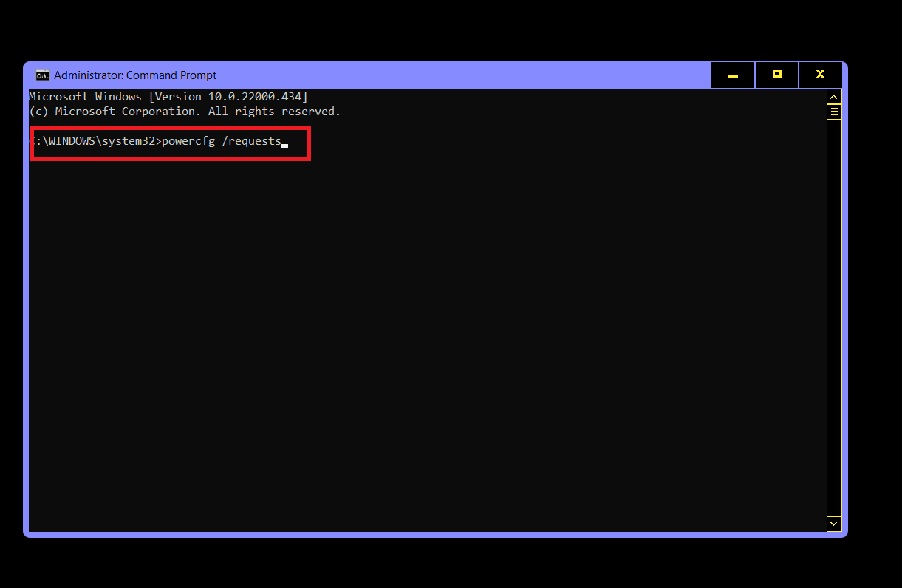Image resolution: width=902 pixels, height=588 pixels.
Task: Minimize the Command Prompt window
Action: click(733, 75)
